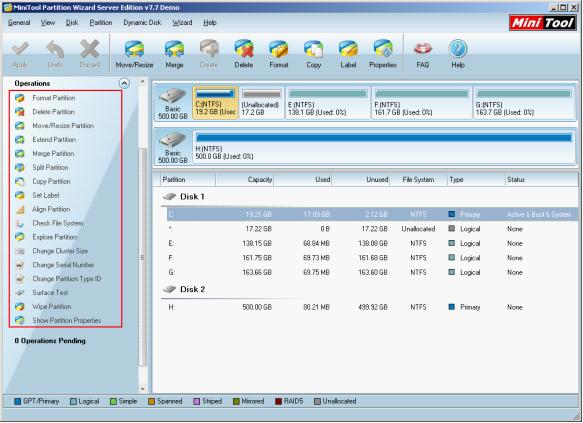This screenshot has width=583, height=423.
Task: Click the Change Cluster Size icon
Action: click(x=20, y=251)
